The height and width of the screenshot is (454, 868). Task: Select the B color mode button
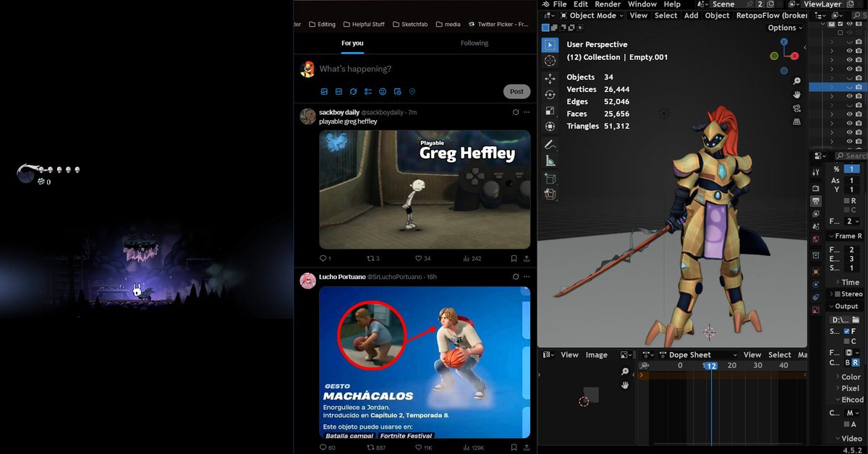click(x=847, y=363)
